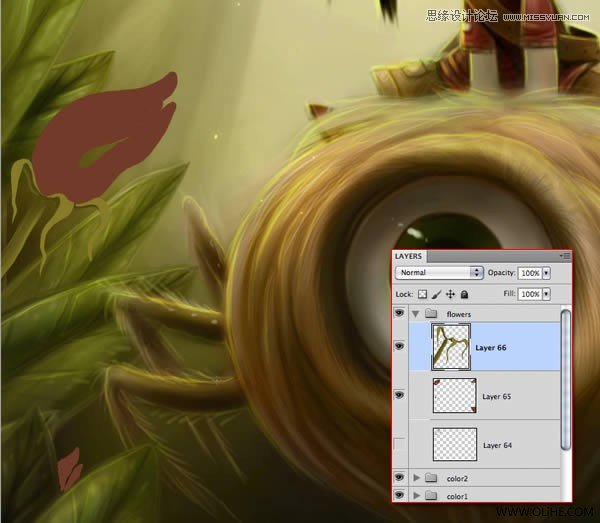Hide the flowers group
The image size is (600, 523).
(399, 313)
